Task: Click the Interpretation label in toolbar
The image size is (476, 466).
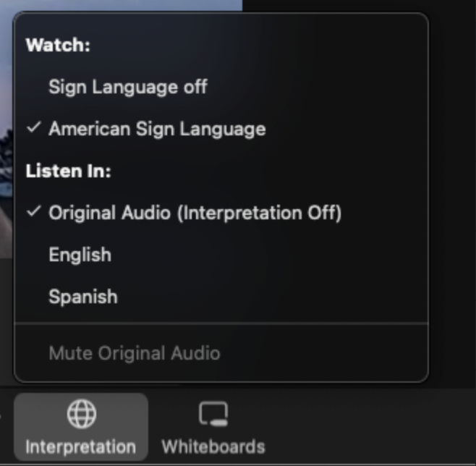Action: (x=80, y=447)
